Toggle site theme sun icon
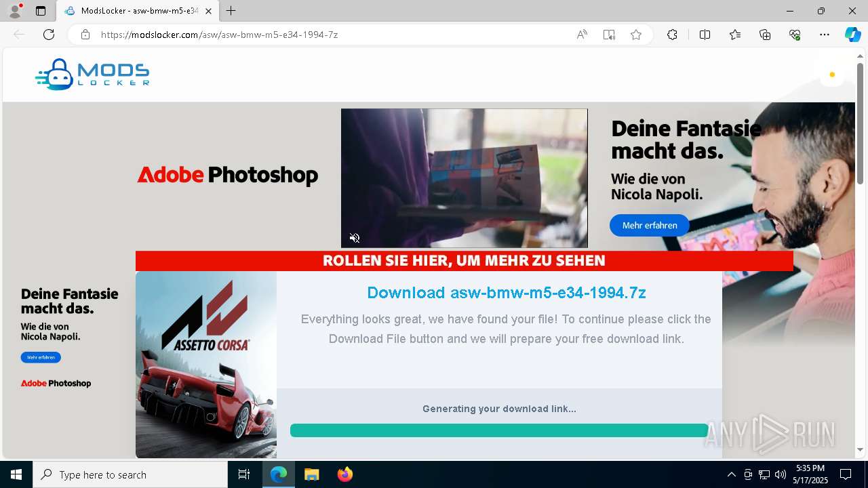 832,75
